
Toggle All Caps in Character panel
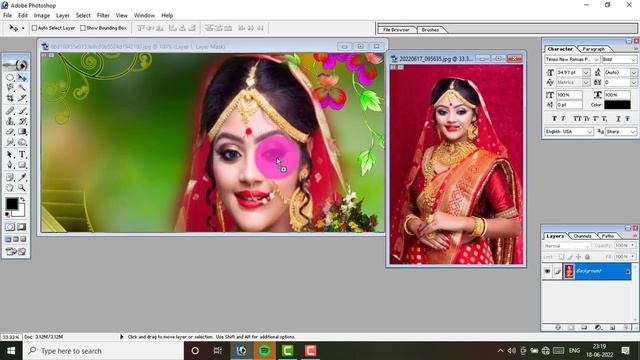[x=577, y=119]
